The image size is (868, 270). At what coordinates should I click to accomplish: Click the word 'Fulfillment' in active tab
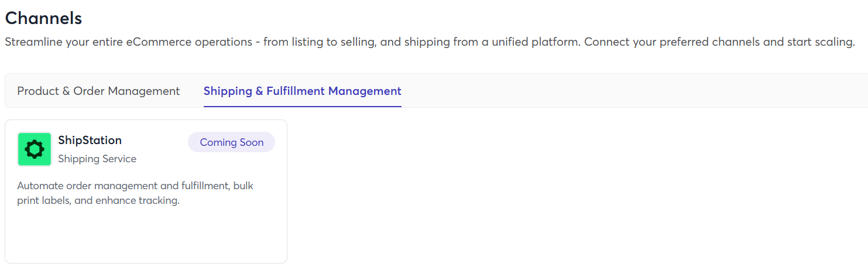click(296, 91)
